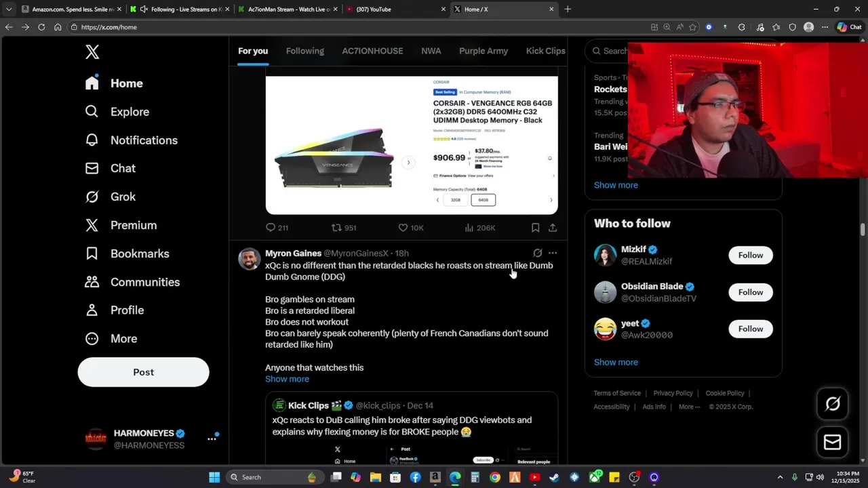Click the Post button

click(x=143, y=372)
